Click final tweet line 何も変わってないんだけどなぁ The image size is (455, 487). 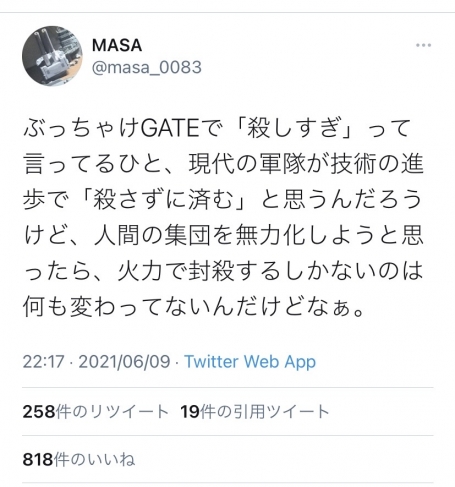(x=193, y=307)
